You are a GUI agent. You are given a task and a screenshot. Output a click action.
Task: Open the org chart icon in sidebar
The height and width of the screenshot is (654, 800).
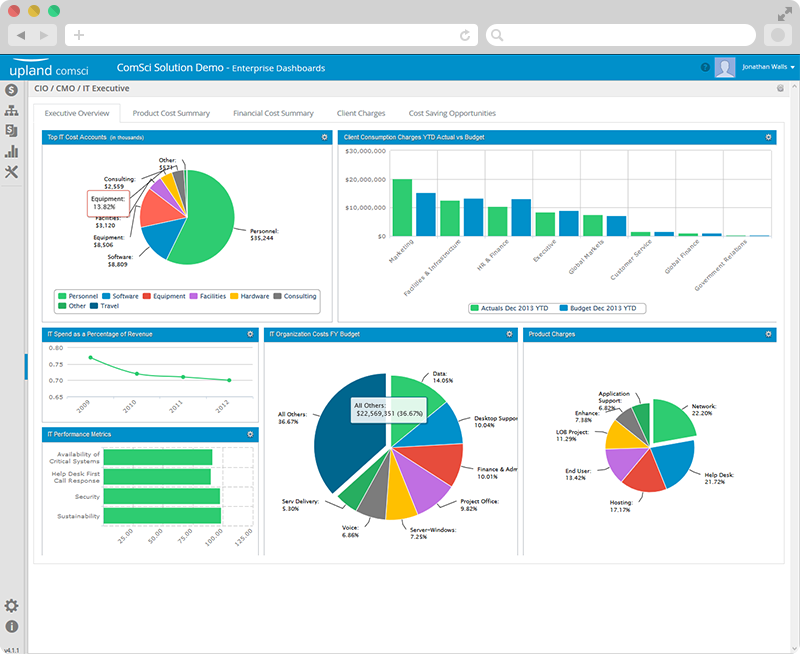pyautogui.click(x=13, y=111)
